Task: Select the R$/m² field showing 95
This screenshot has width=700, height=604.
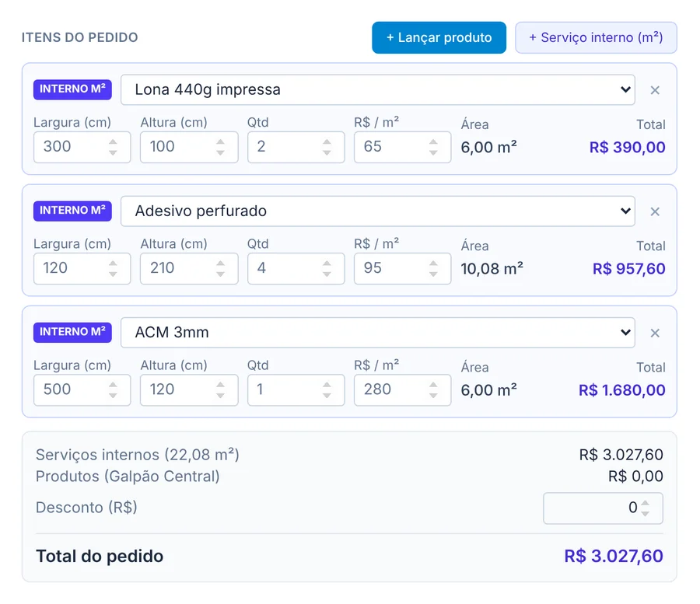Action: pos(402,268)
